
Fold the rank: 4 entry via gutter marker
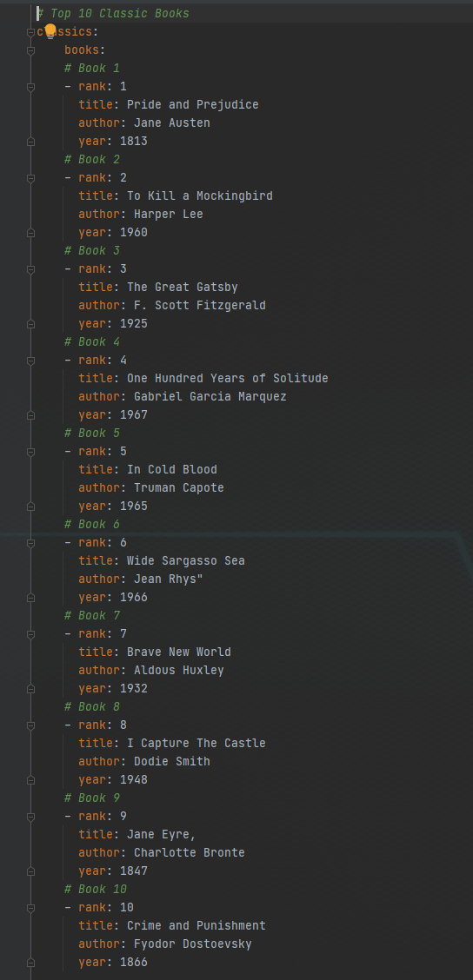[x=30, y=361]
